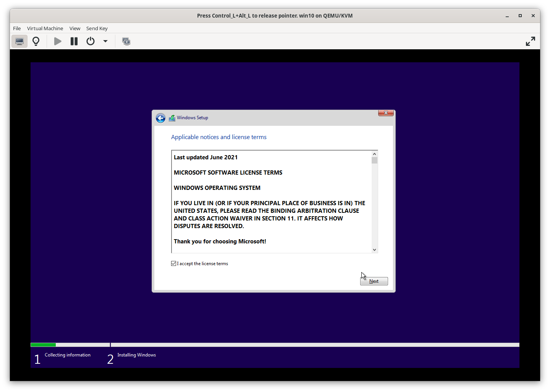Click license text scrollbar up arrow
Image resolution: width=550 pixels, height=392 pixels.
(x=374, y=154)
